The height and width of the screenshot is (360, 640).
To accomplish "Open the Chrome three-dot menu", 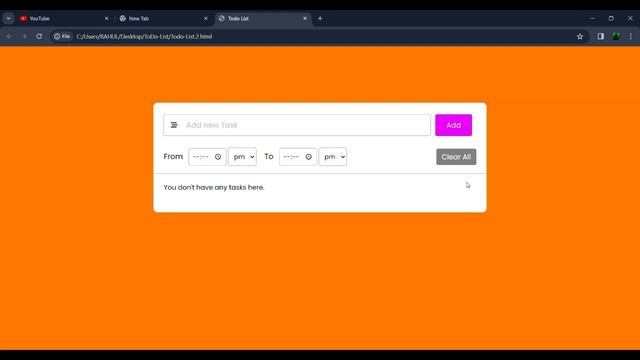I will pyautogui.click(x=631, y=36).
